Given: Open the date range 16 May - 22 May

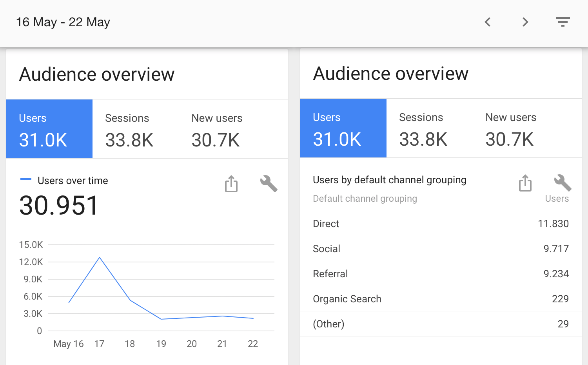Looking at the screenshot, I should [63, 22].
